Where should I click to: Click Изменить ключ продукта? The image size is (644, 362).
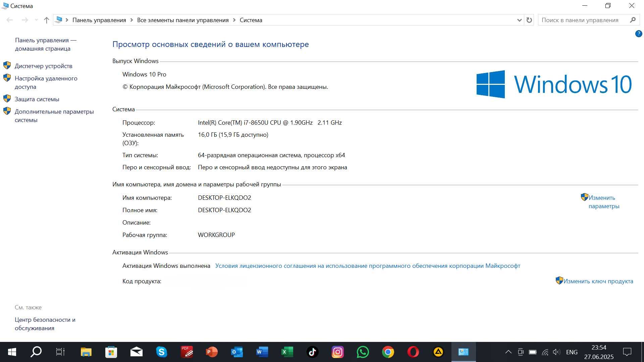pyautogui.click(x=598, y=281)
